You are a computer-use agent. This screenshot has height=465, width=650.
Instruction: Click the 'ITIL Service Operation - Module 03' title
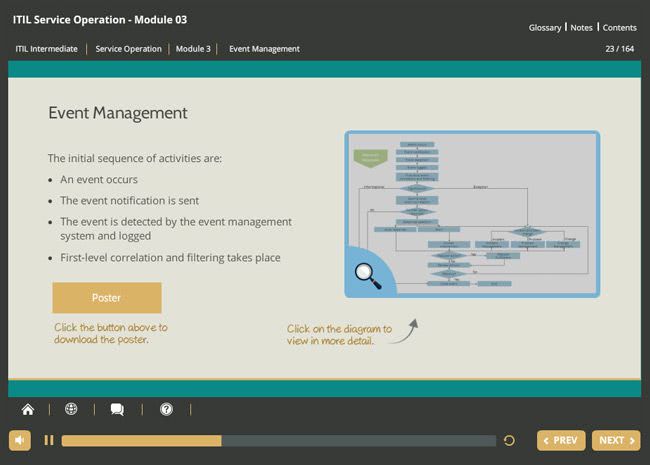click(100, 20)
